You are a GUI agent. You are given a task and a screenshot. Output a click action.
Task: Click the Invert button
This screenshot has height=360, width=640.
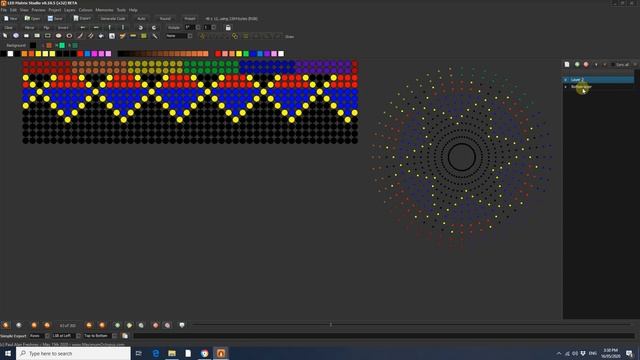pos(63,27)
